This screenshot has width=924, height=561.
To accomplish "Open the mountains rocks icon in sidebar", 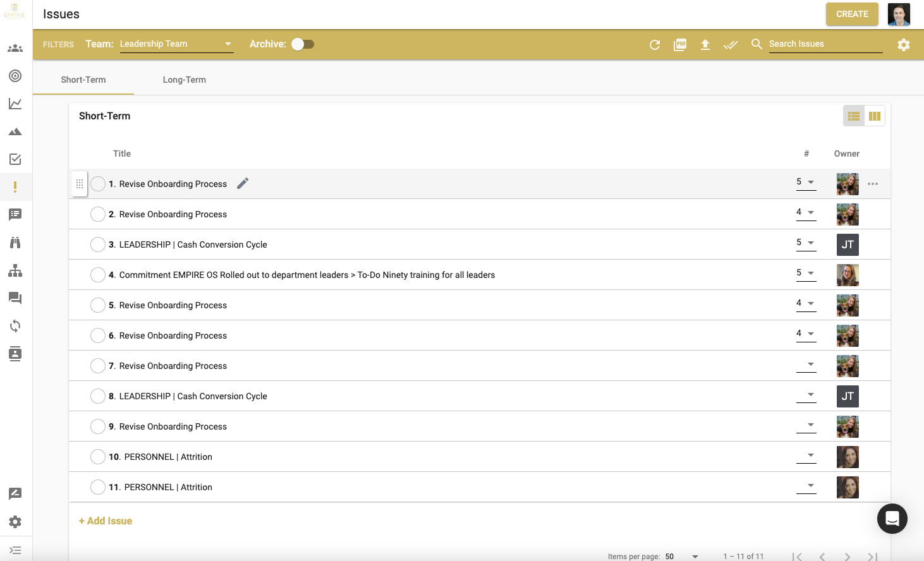I will (x=15, y=131).
